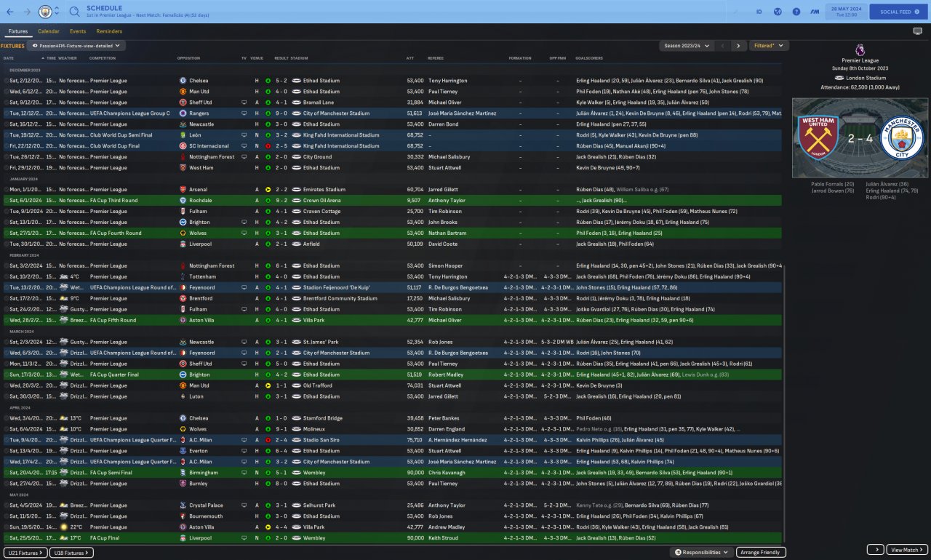Click the Manchester City crest in match panel
The image size is (931, 560).
coord(902,137)
